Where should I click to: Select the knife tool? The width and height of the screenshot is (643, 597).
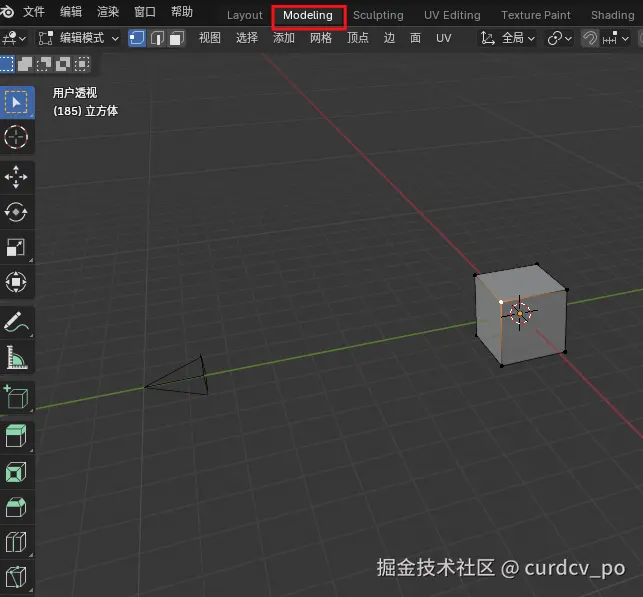(16, 577)
